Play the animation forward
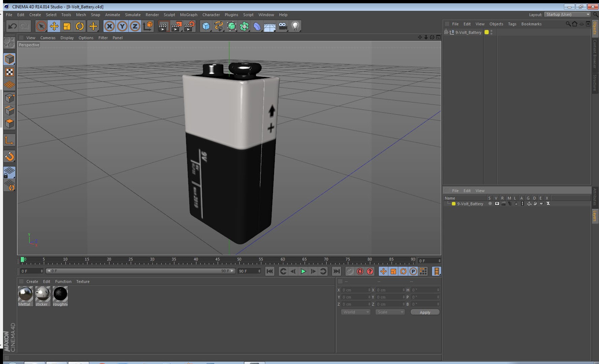Image resolution: width=599 pixels, height=364 pixels. point(303,271)
